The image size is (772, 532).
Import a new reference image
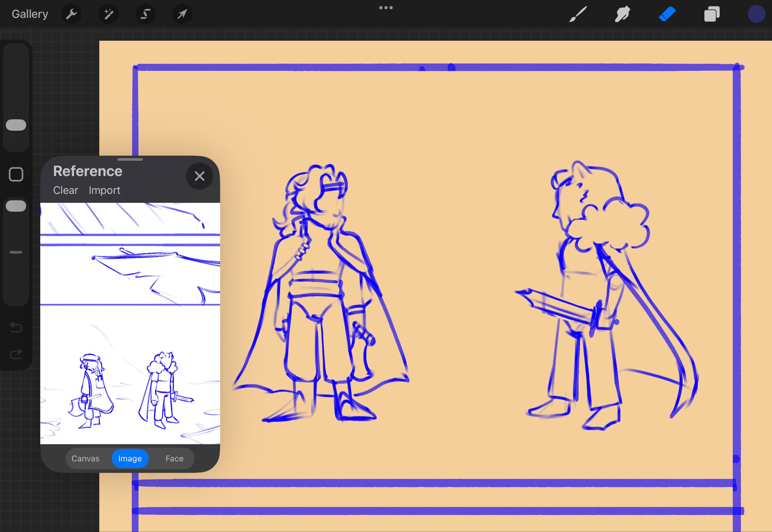coord(104,190)
